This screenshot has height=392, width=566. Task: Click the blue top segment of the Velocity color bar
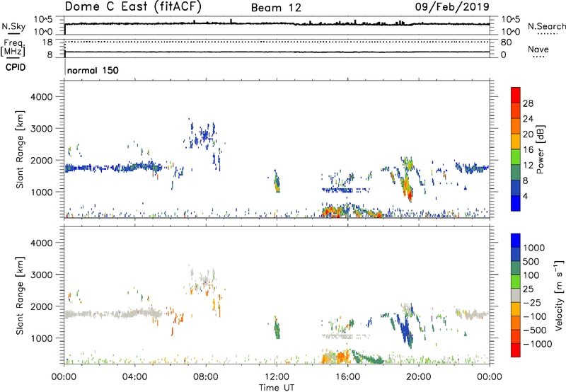point(516,241)
